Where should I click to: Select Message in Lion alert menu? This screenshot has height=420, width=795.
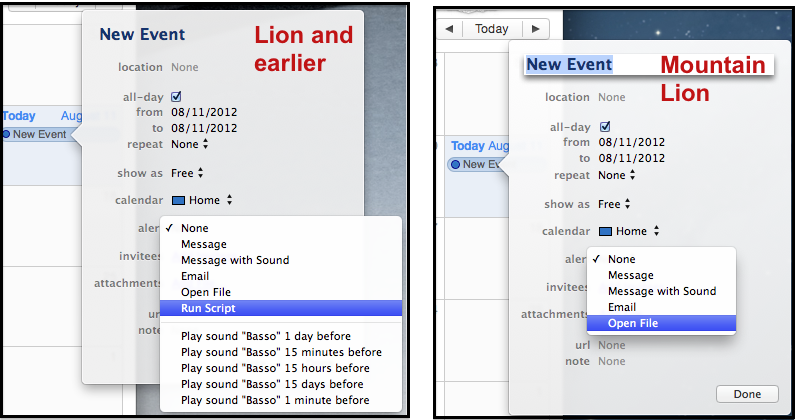click(x=281, y=244)
